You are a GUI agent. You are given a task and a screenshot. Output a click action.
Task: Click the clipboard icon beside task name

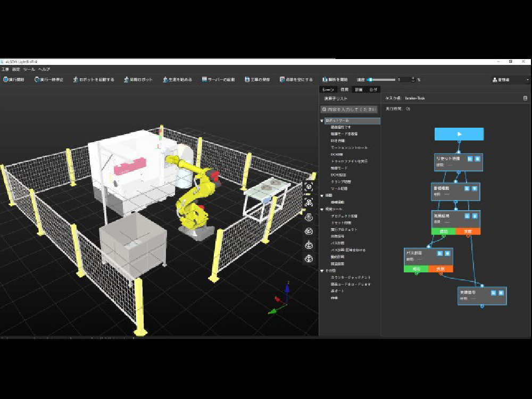click(526, 98)
